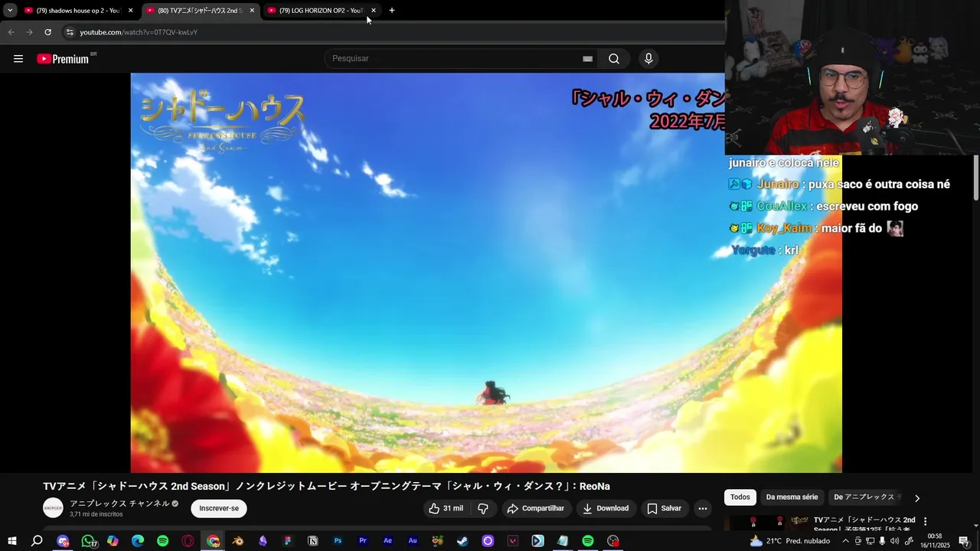
Task: Click the Inscrever-se subscribe button
Action: [219, 508]
